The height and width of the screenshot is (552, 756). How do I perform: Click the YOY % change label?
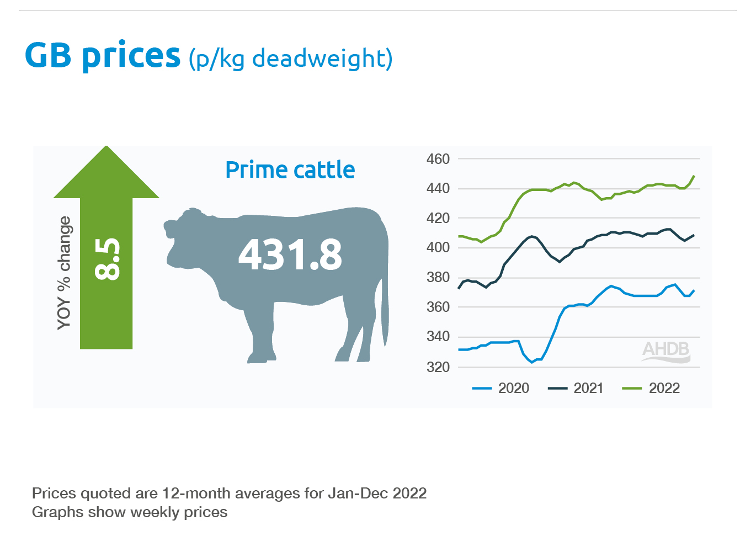point(65,273)
